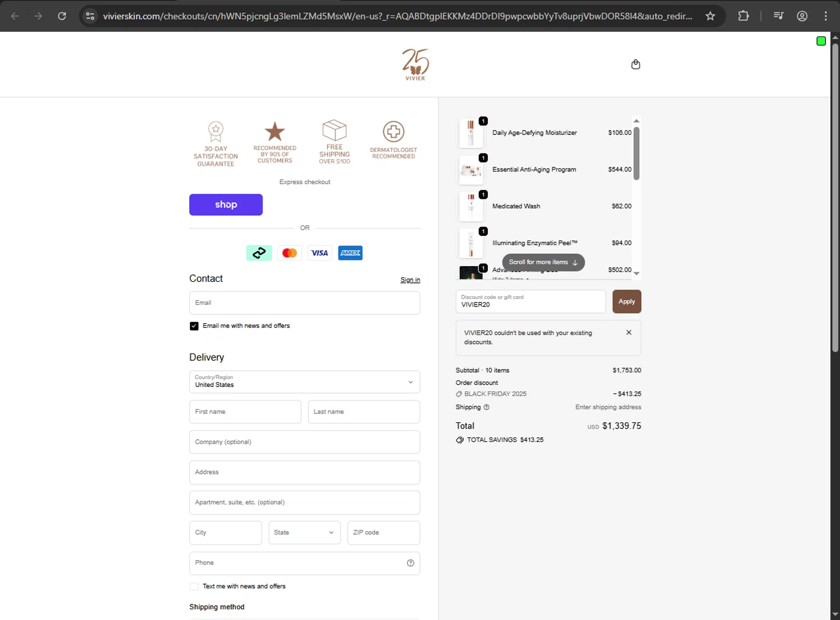
Task: Focus the City field
Action: pyautogui.click(x=226, y=533)
